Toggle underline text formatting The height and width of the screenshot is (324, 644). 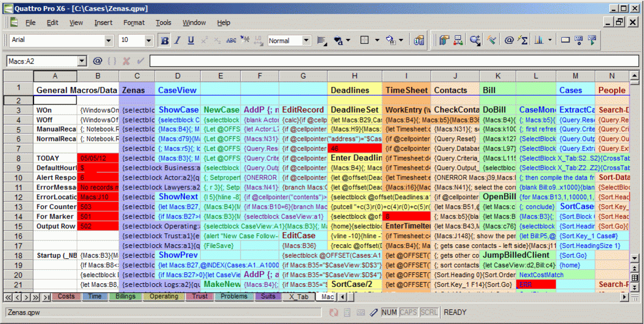(191, 41)
